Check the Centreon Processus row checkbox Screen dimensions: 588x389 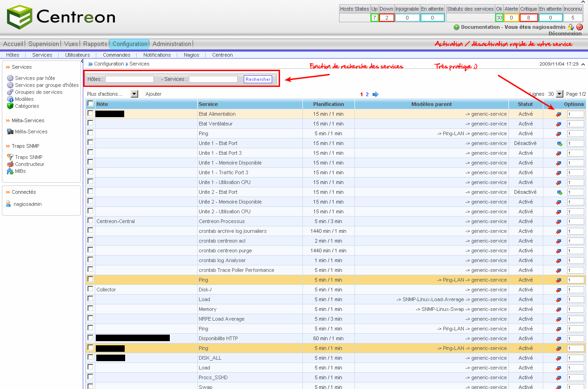(90, 221)
